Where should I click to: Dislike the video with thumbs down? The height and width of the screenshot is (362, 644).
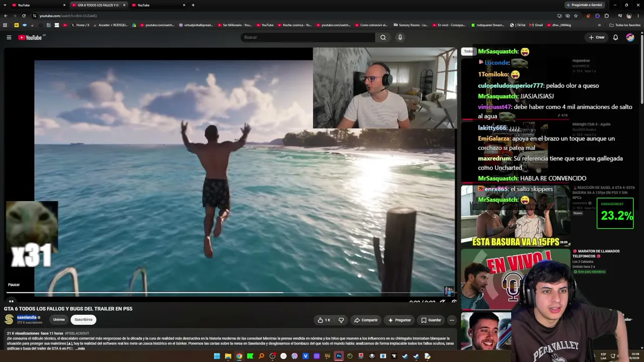pyautogui.click(x=341, y=320)
